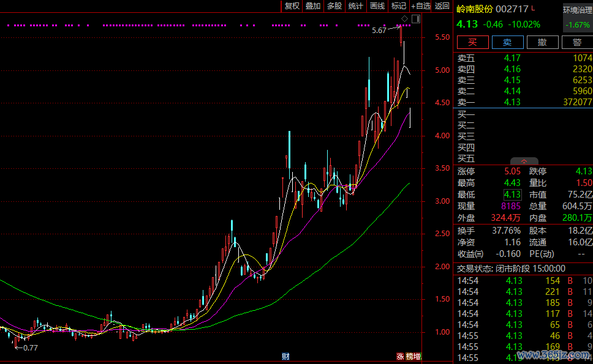Click the red L flag beside stock code
This screenshot has width=593, height=364.
533,8
